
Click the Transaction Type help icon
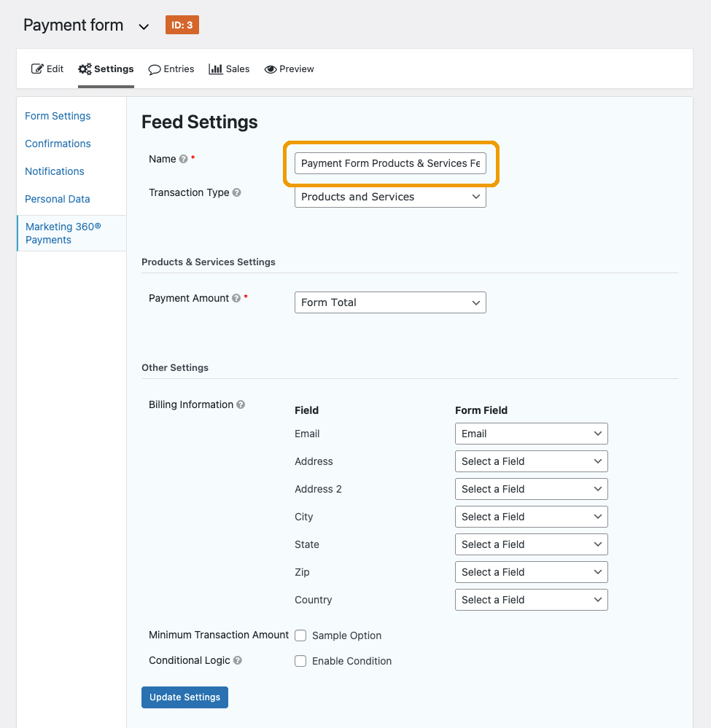(236, 192)
